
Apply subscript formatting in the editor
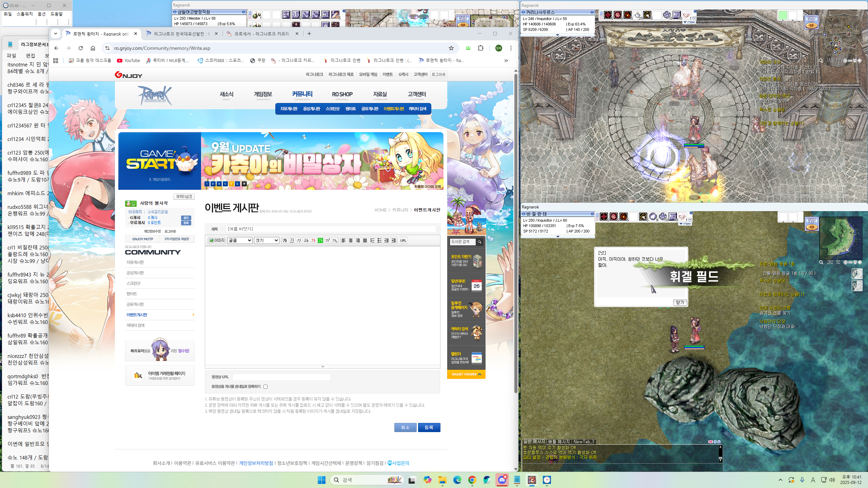pos(334,240)
